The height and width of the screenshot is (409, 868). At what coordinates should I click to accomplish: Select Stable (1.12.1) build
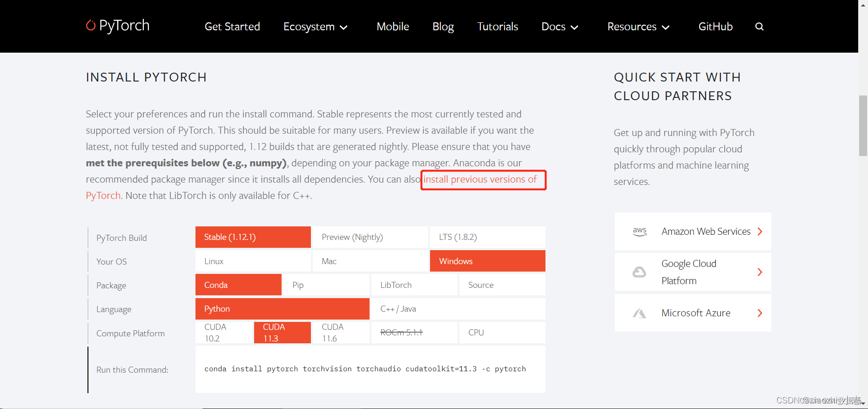click(253, 237)
